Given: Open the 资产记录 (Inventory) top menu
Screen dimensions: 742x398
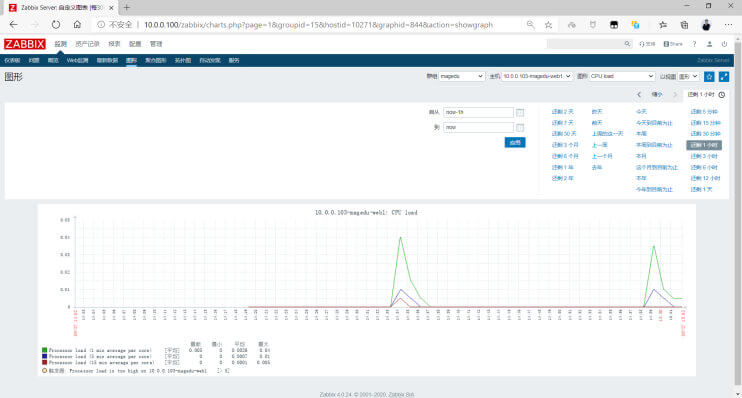Looking at the screenshot, I should (87, 44).
